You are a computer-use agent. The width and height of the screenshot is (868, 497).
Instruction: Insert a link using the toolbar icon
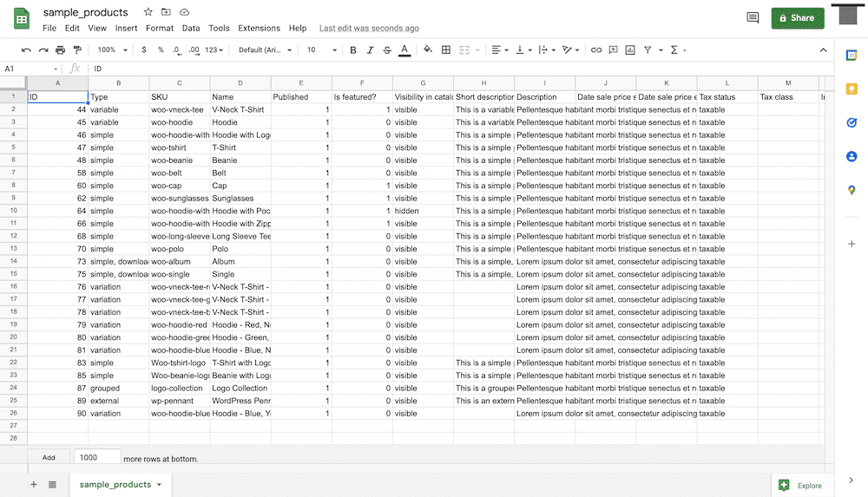[596, 50]
